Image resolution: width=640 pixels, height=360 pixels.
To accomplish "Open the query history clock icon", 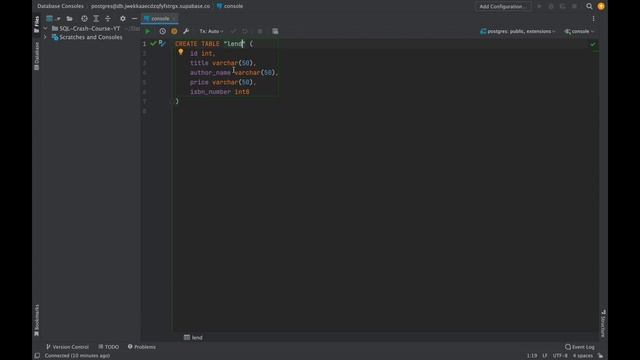I will click(162, 31).
